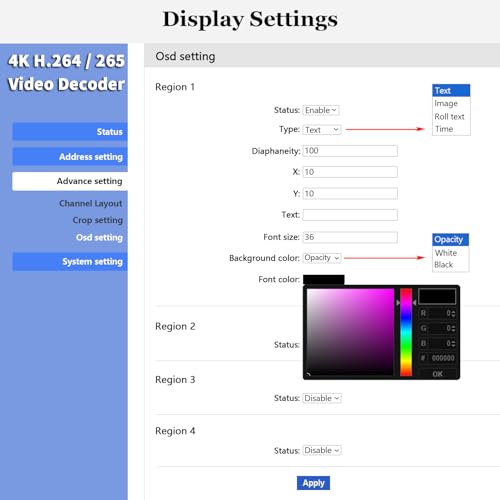The width and height of the screenshot is (500, 500).
Task: Open the Crop setting submenu
Action: click(98, 220)
